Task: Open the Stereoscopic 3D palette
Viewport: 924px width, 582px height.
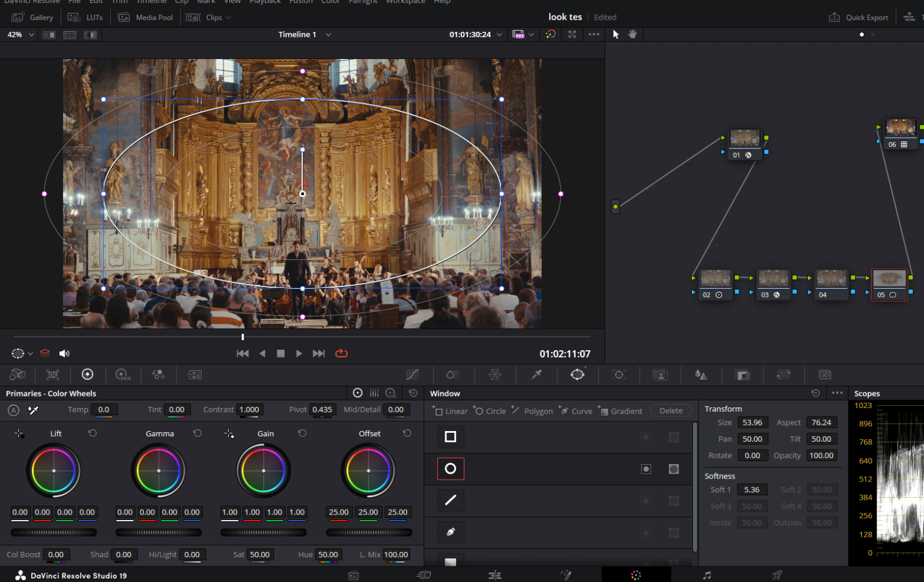Action: point(825,374)
